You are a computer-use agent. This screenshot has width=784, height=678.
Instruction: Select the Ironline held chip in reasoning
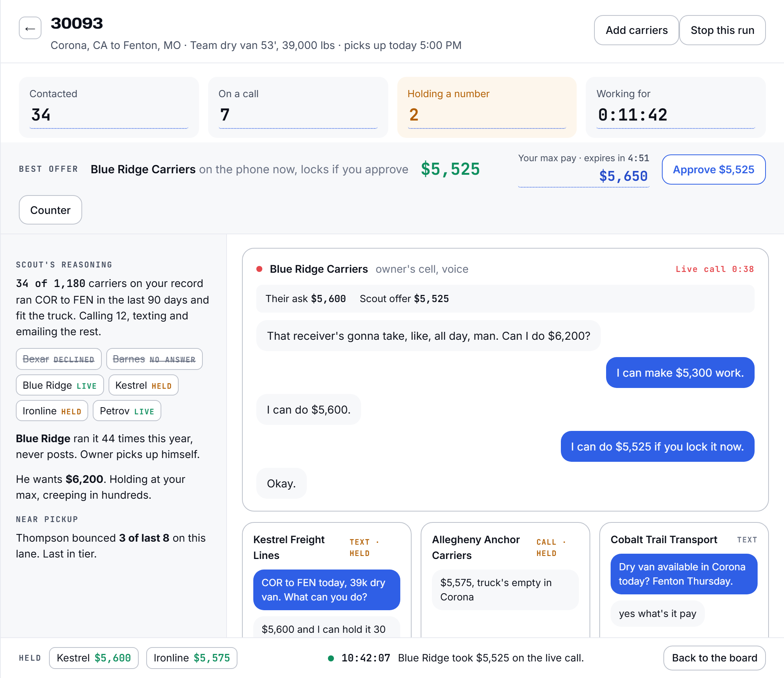pyautogui.click(x=52, y=411)
